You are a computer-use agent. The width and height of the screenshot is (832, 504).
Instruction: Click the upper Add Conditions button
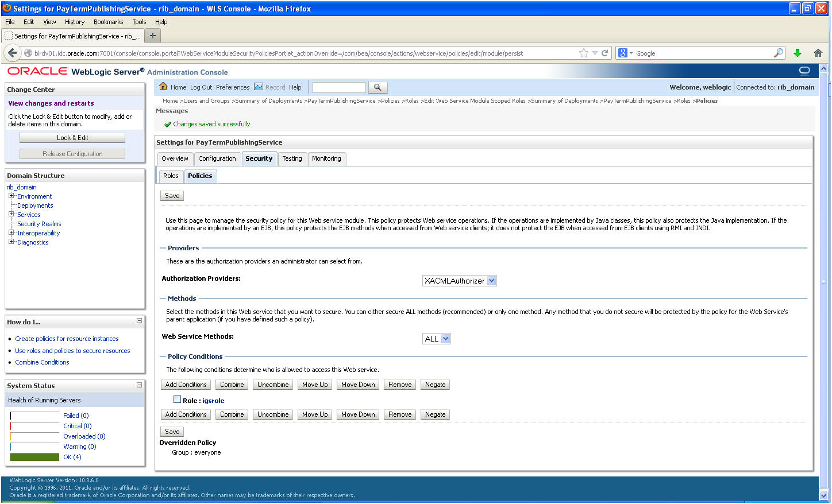(186, 385)
